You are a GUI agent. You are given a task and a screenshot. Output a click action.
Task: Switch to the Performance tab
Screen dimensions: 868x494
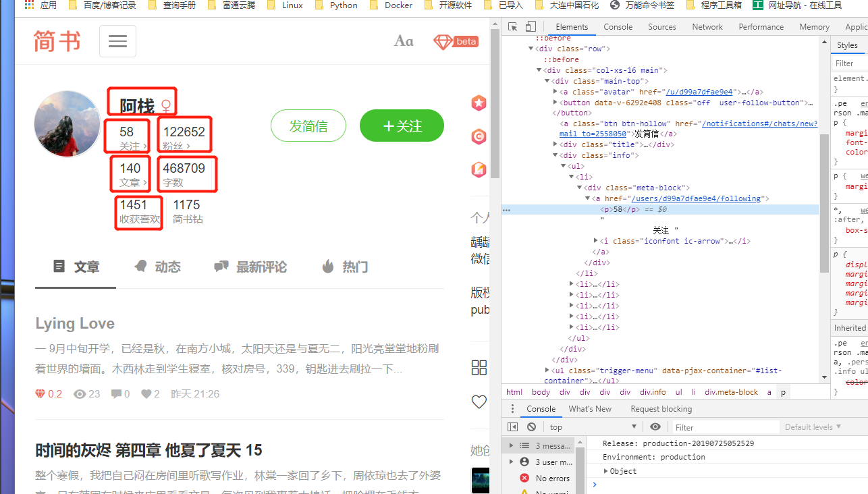tap(761, 27)
